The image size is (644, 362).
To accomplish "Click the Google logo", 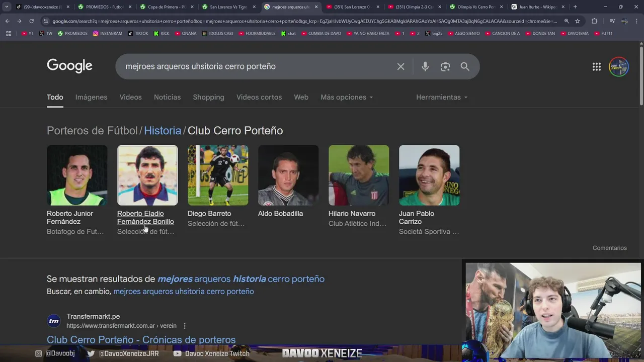I will [x=69, y=66].
